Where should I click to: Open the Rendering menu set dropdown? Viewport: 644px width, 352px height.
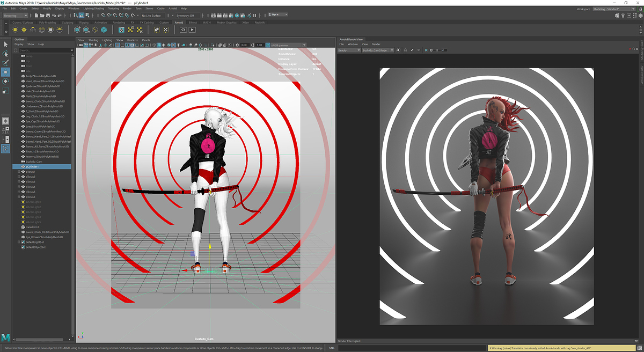pyautogui.click(x=16, y=15)
